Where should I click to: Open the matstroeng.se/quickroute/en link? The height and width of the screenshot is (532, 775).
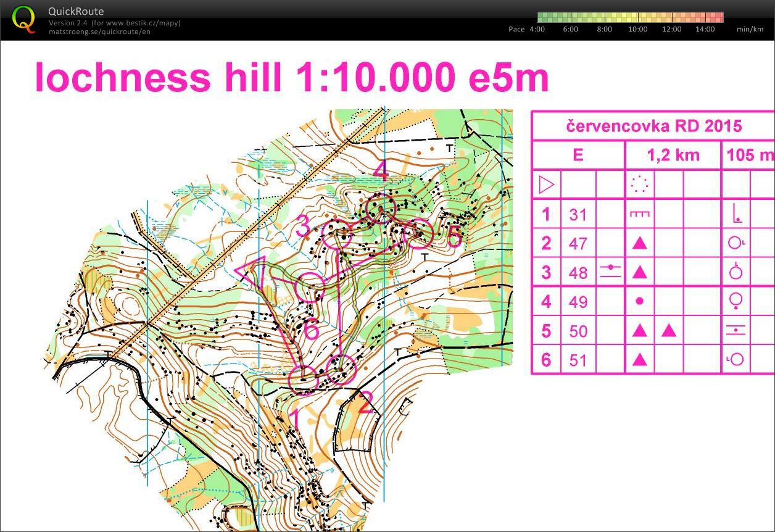[x=99, y=32]
